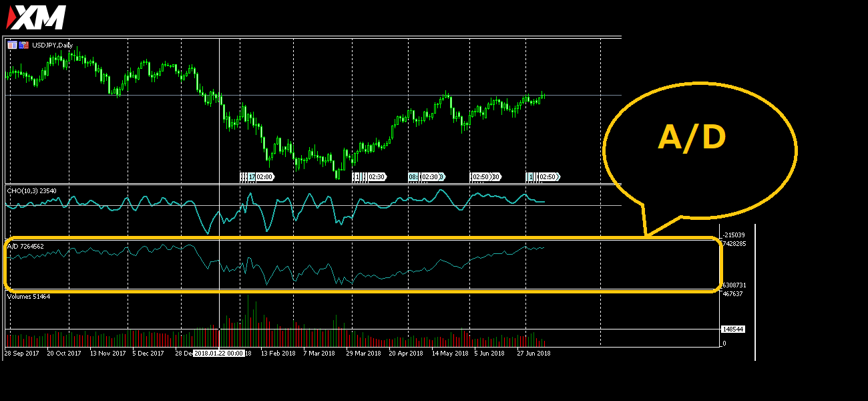The width and height of the screenshot is (868, 401).
Task: Click the 28 Sep 2017 date on time axis
Action: coord(21,353)
